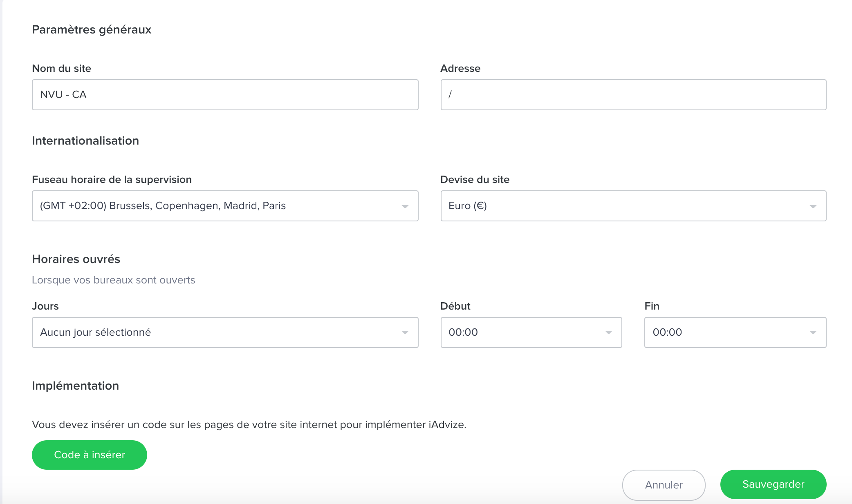Image resolution: width=852 pixels, height=504 pixels.
Task: Click the Fin label
Action: pos(652,306)
